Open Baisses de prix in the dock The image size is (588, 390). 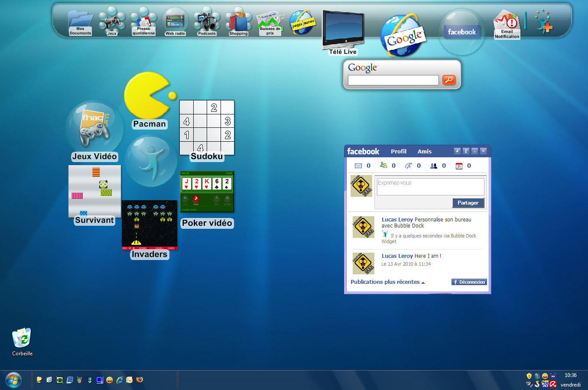(x=270, y=23)
